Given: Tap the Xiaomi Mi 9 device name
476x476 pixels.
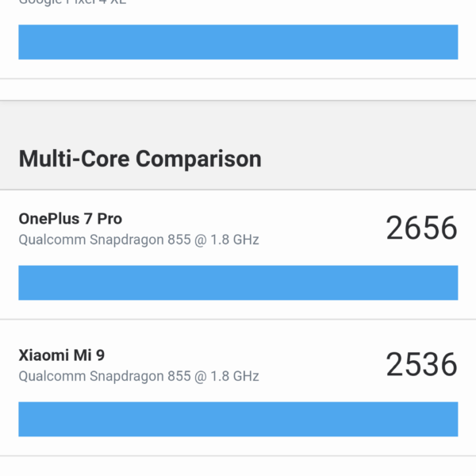Looking at the screenshot, I should (x=61, y=355).
